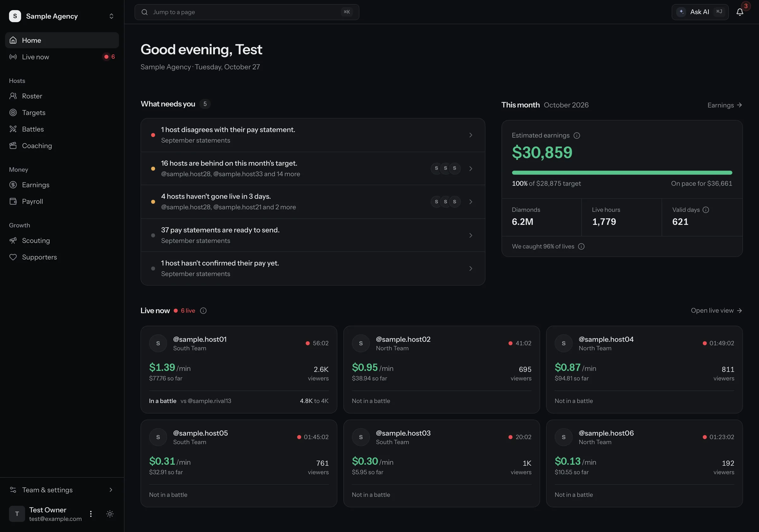Click the Targets bullseye icon
Image resolution: width=759 pixels, height=532 pixels.
(13, 113)
